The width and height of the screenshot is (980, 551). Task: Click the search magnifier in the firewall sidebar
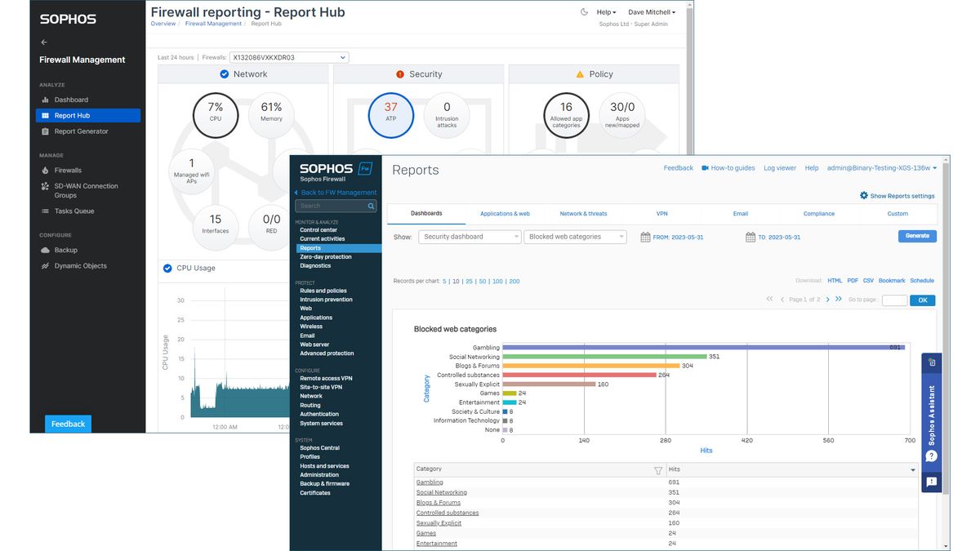tap(369, 205)
